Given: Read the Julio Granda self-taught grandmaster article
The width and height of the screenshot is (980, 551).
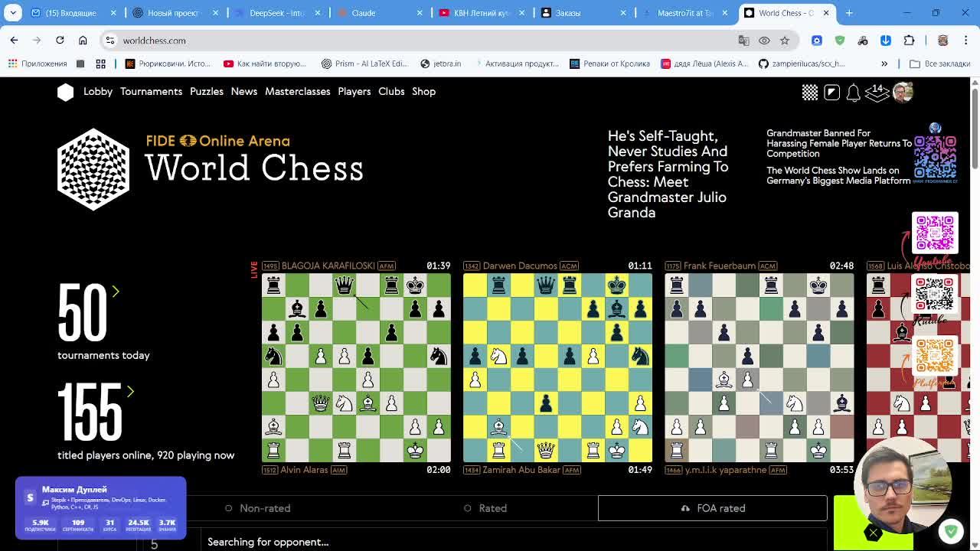Looking at the screenshot, I should pos(668,174).
